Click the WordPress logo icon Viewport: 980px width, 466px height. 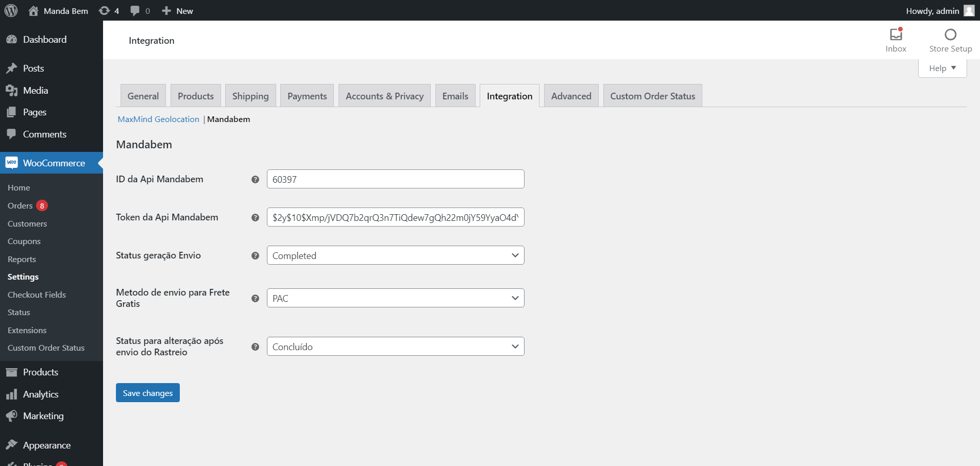click(11, 11)
